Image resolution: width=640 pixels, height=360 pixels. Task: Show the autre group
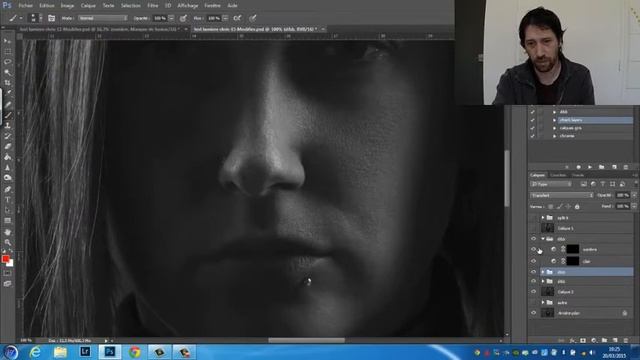coord(533,302)
